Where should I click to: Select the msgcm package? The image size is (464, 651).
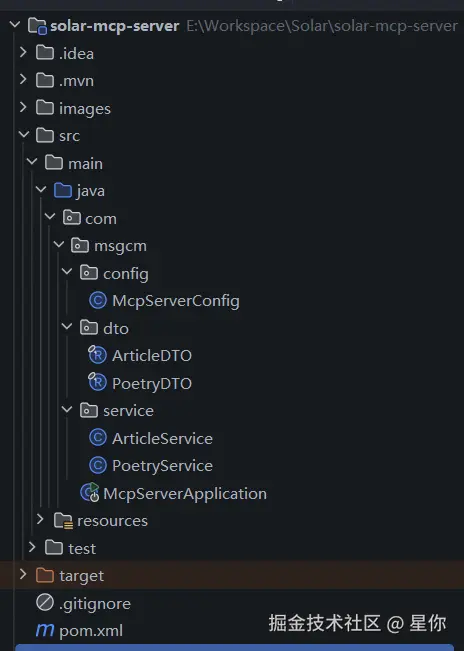click(120, 246)
